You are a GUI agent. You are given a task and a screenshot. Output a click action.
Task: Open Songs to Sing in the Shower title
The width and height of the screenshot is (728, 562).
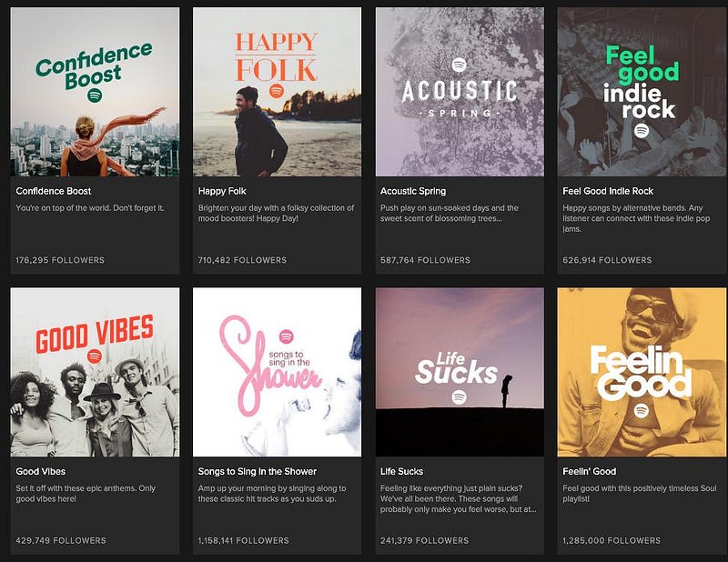pos(258,471)
